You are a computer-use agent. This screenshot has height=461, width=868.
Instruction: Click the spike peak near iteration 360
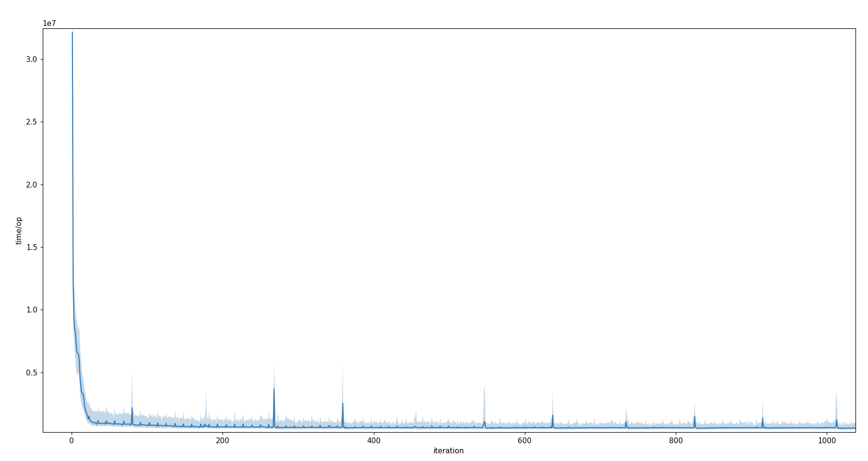(x=343, y=403)
